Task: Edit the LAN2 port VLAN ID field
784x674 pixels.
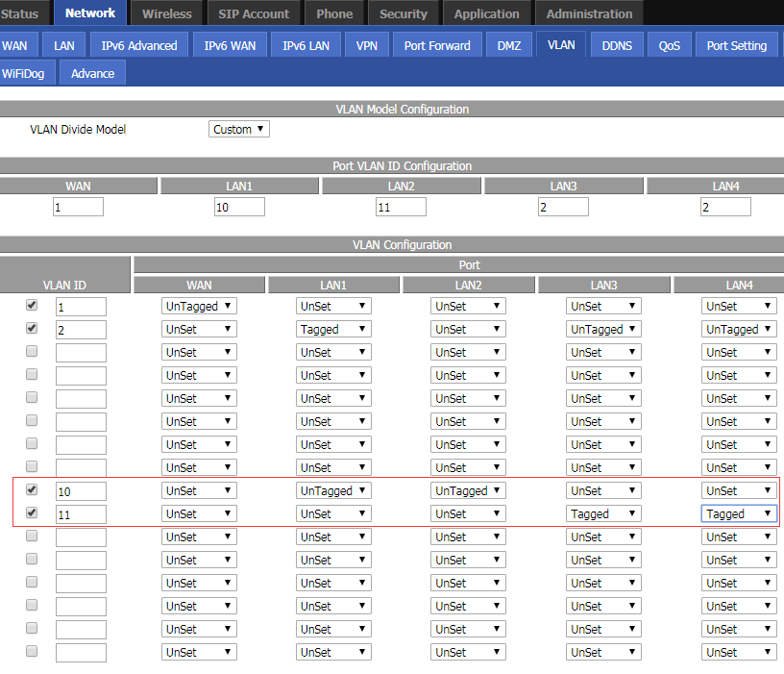Action: tap(401, 207)
